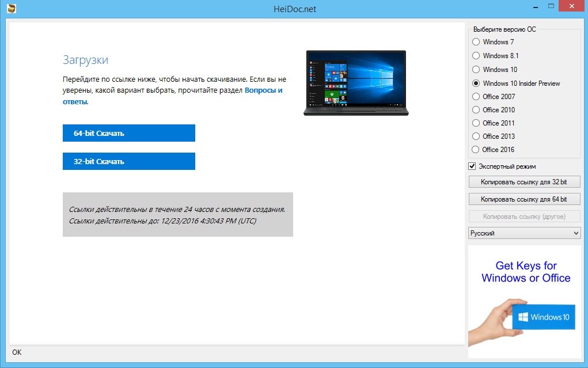The height and width of the screenshot is (368, 588).
Task: Toggle the Экспертный режим checkbox
Action: tap(472, 166)
